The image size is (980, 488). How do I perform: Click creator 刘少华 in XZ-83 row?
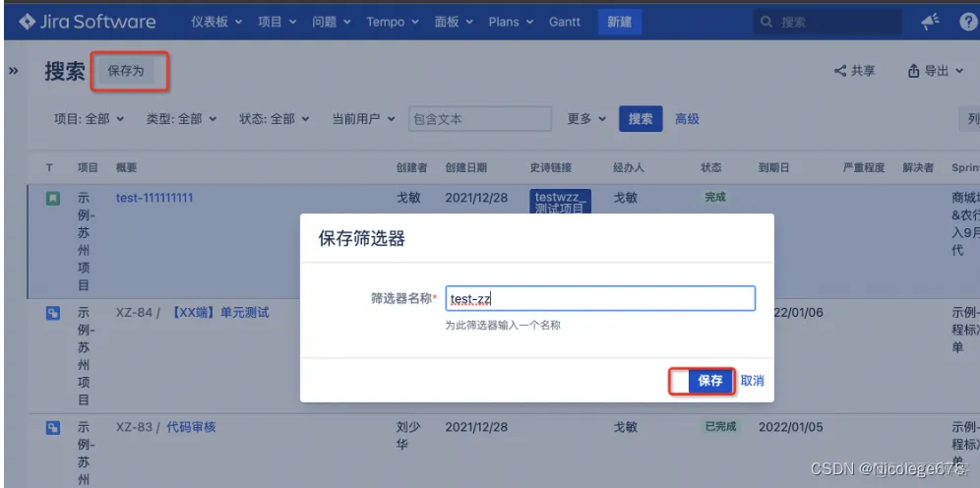click(408, 436)
